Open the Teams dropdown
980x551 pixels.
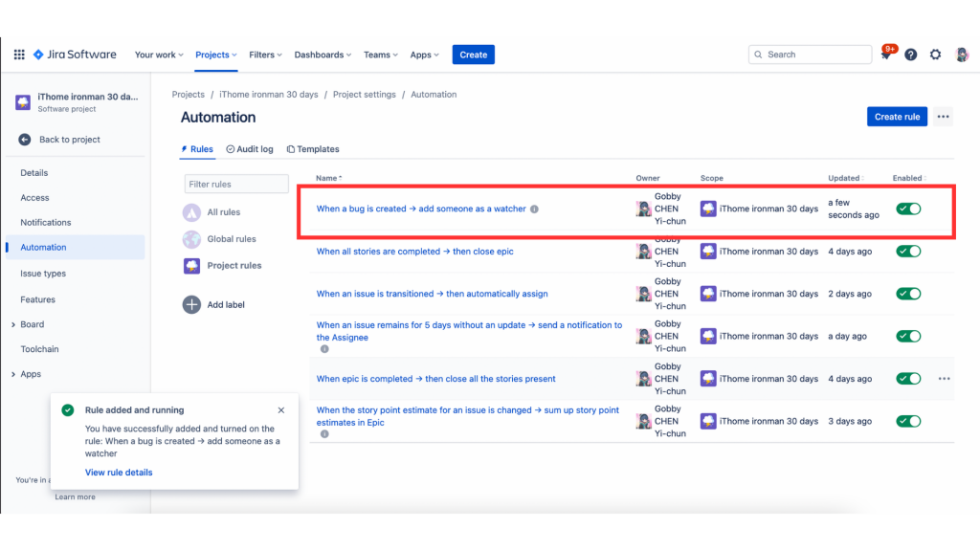click(x=381, y=55)
